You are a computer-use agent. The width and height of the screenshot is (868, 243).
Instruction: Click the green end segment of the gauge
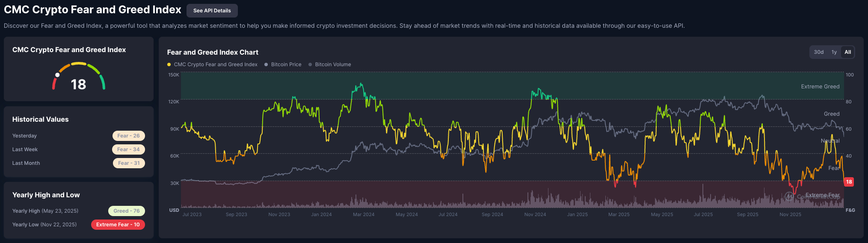click(x=103, y=82)
